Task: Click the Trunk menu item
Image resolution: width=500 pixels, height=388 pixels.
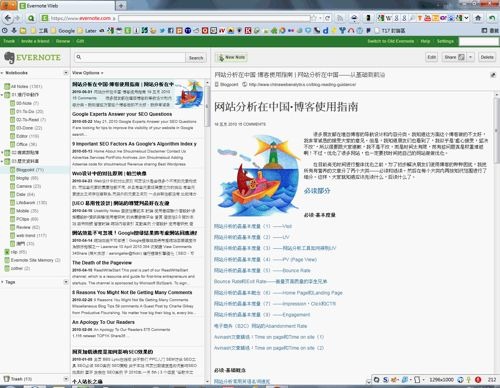Action: (9, 41)
